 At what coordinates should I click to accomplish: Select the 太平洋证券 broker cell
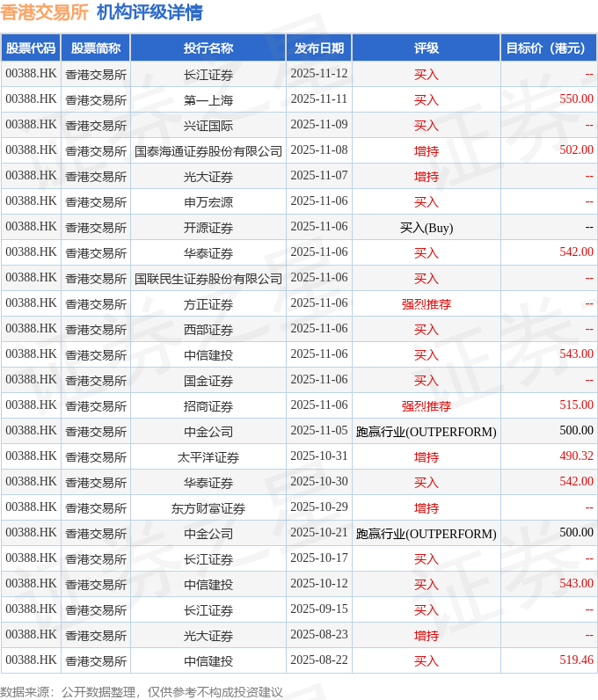pyautogui.click(x=208, y=456)
